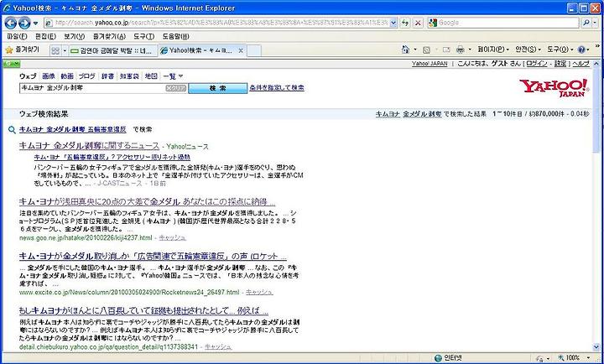
Task: Click the Print icon
Action: [x=461, y=49]
